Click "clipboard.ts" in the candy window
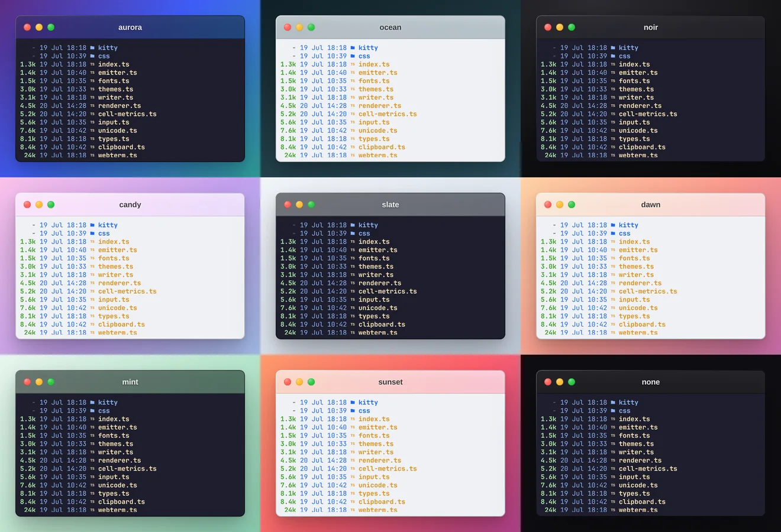Image resolution: width=781 pixels, height=532 pixels. pos(121,325)
